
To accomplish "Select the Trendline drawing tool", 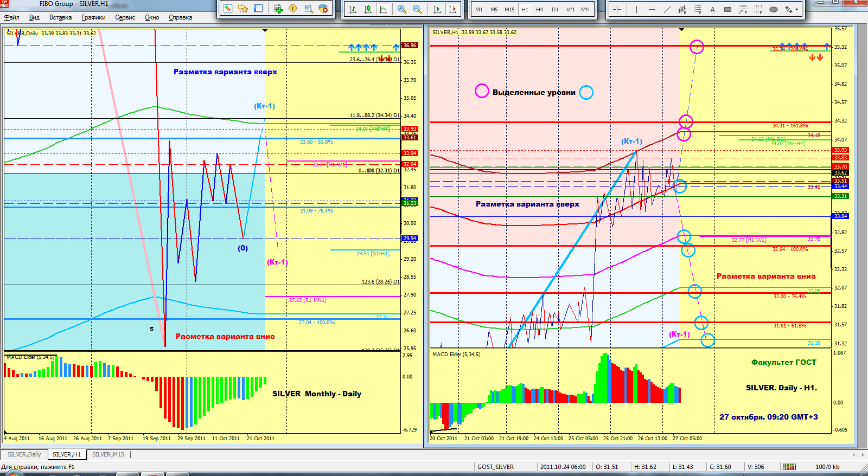I will coord(667,9).
